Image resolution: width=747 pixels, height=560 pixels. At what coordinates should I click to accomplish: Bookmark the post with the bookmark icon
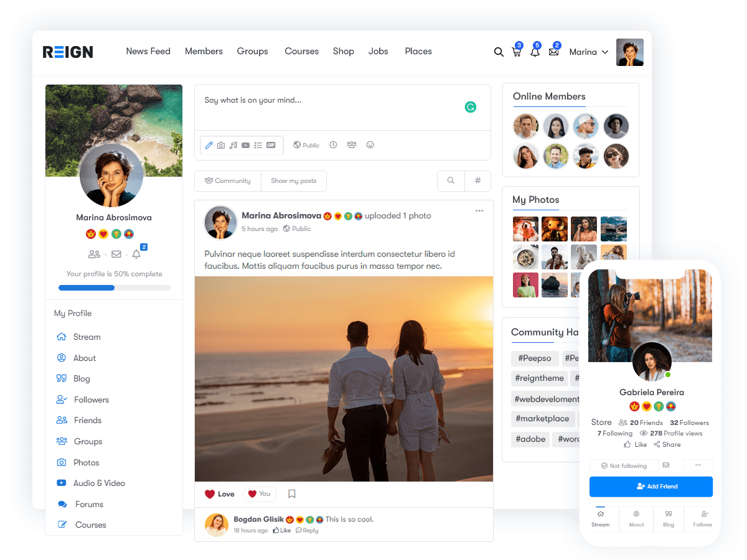[x=291, y=494]
